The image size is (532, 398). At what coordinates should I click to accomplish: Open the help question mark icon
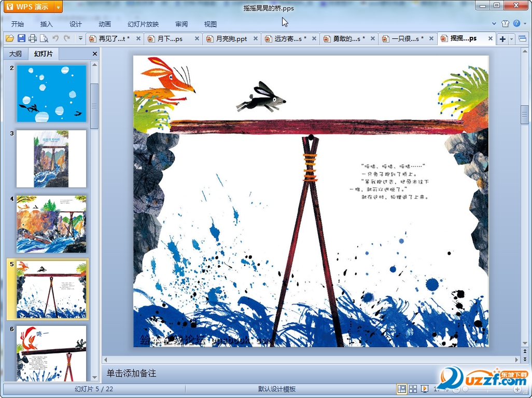[x=517, y=23]
